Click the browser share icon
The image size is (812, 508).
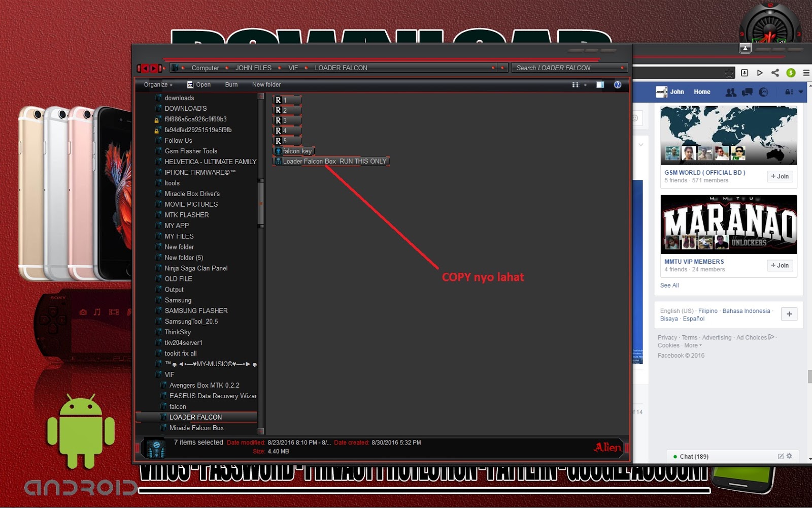[x=775, y=73]
